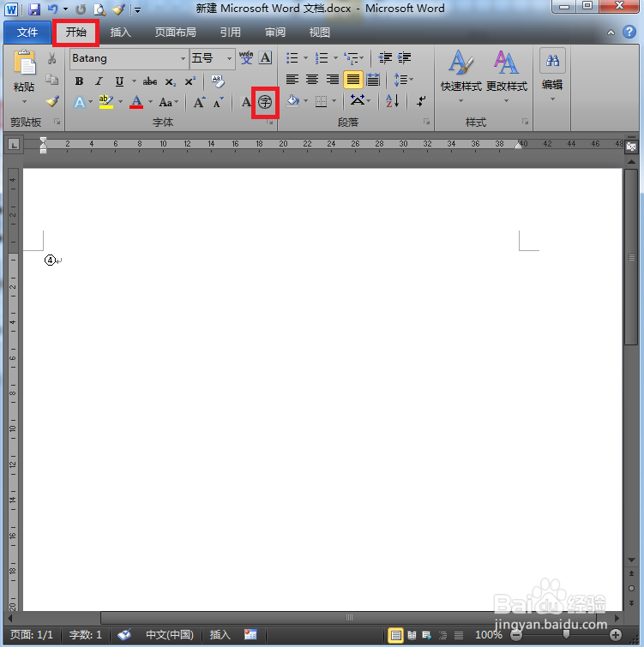The width and height of the screenshot is (644, 647).
Task: Click the 中文(中国) language status
Action: pos(170,635)
